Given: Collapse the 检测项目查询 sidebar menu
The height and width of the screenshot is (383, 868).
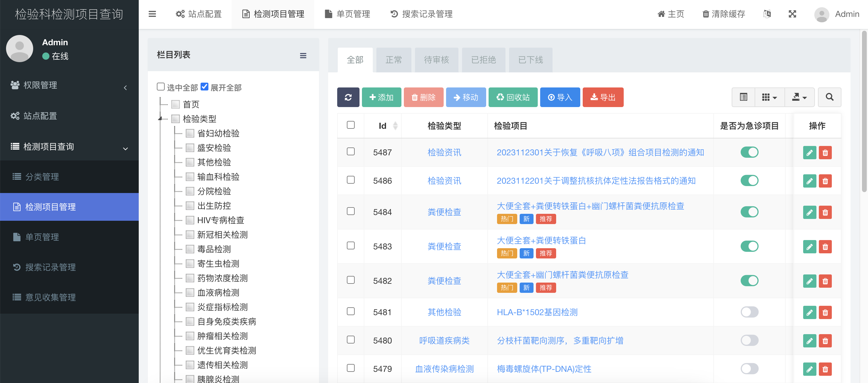Looking at the screenshot, I should coord(69,147).
